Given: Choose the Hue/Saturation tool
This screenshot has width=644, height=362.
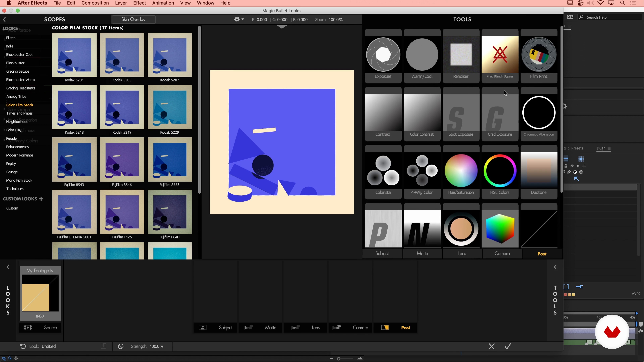Looking at the screenshot, I should click(461, 172).
